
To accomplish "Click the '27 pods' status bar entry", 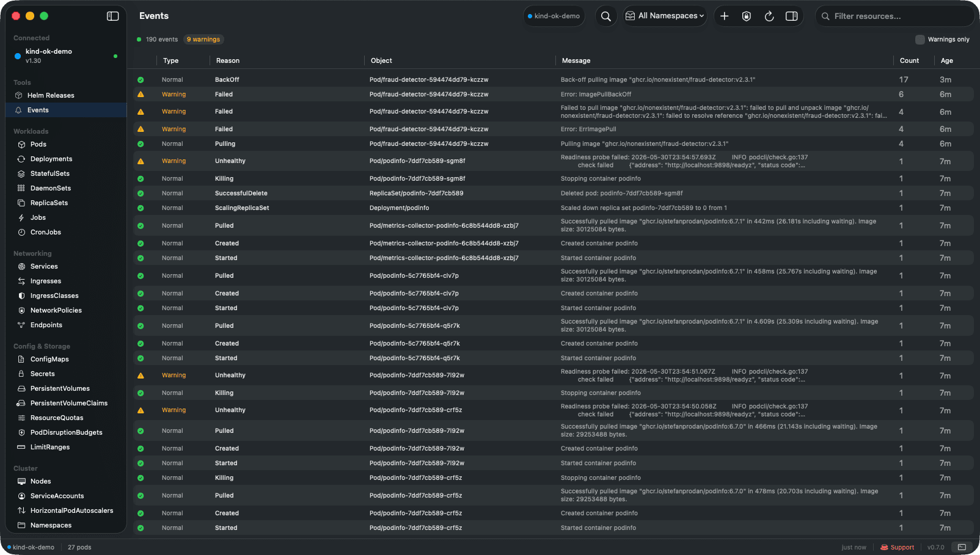I will (79, 547).
